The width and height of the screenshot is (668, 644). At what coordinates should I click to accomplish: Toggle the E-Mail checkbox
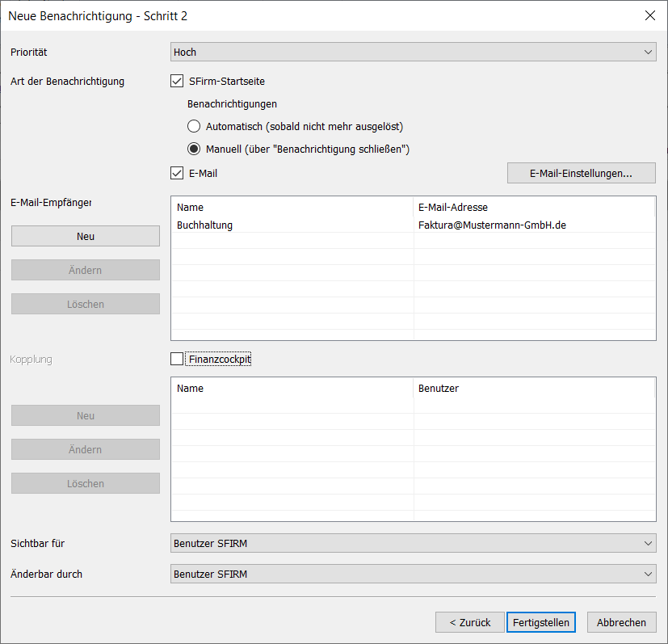[x=177, y=173]
